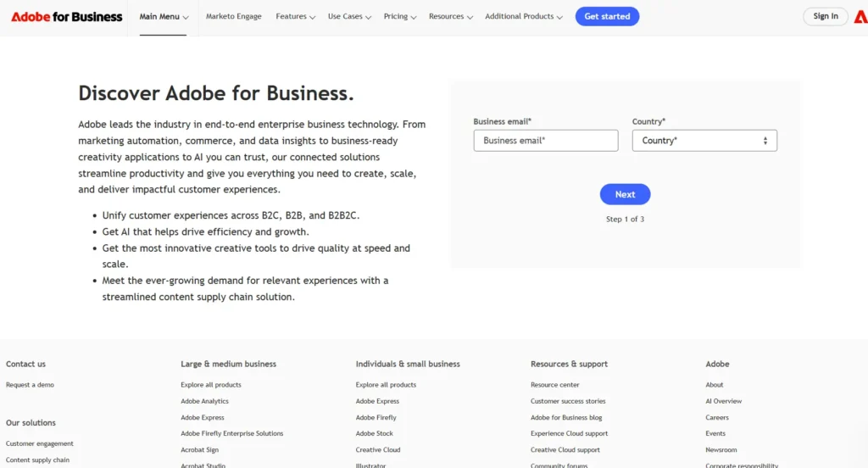
Task: Open Additional Products dropdown
Action: [x=524, y=17]
